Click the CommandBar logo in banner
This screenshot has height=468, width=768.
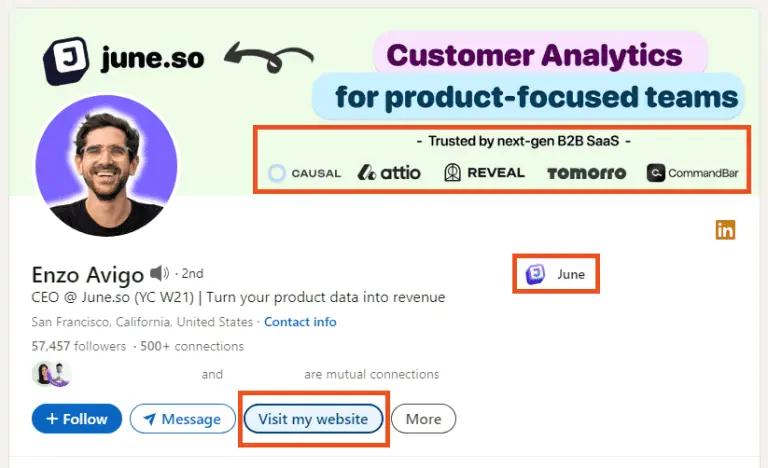pyautogui.click(x=692, y=173)
